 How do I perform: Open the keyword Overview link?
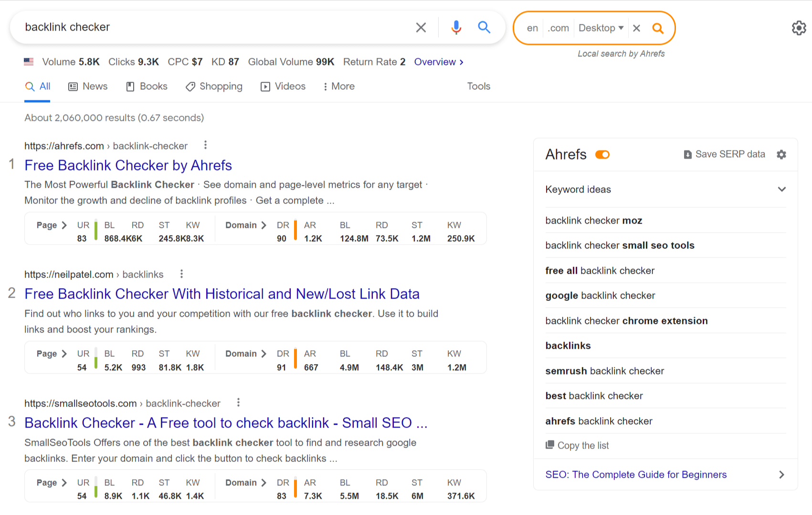coord(435,62)
